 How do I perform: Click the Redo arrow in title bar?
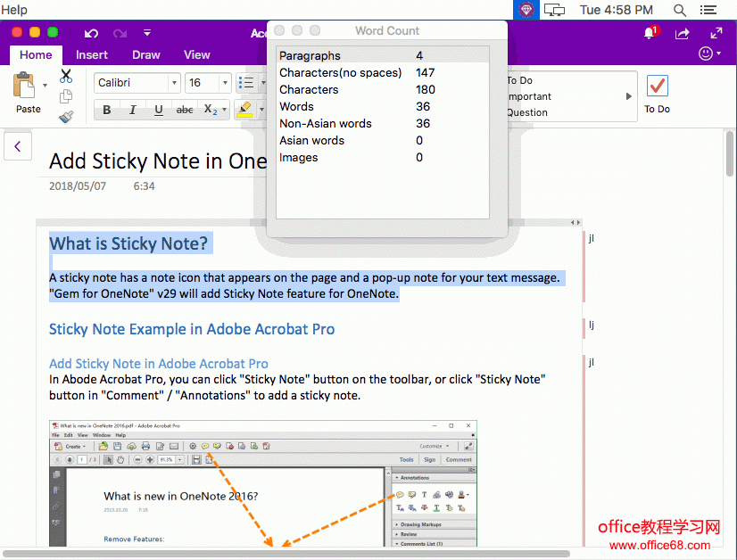(x=120, y=33)
